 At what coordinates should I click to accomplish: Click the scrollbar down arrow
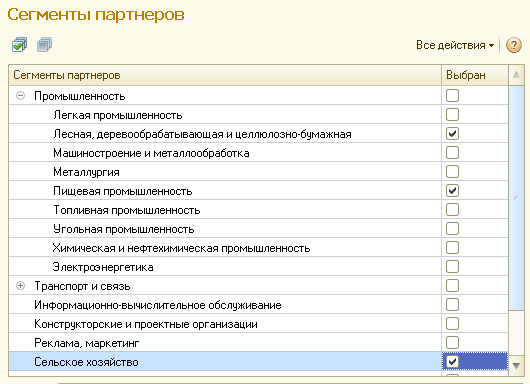pyautogui.click(x=516, y=365)
